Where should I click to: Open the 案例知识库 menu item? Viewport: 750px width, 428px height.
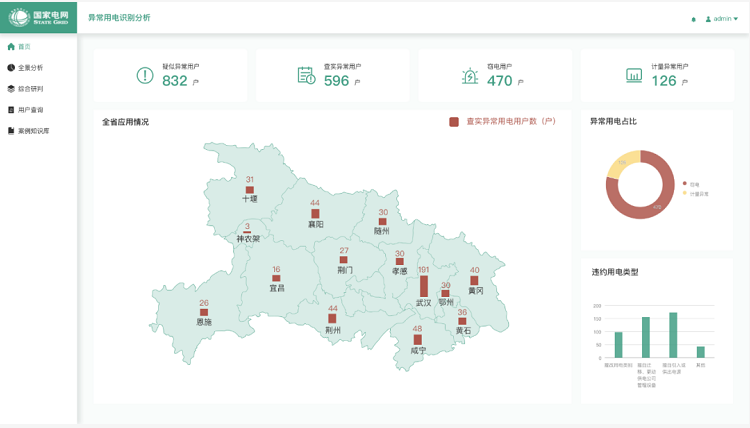34,131
